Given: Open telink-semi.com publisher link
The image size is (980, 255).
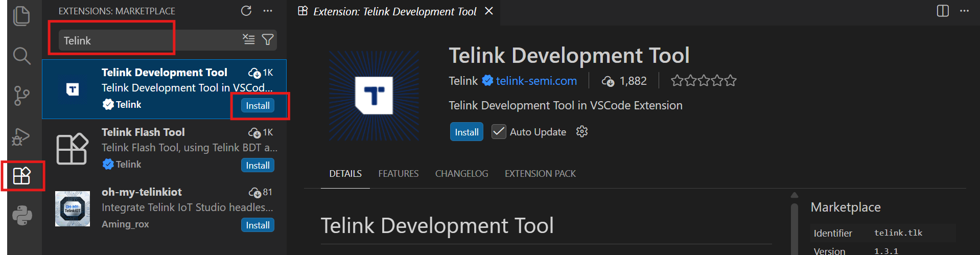Looking at the screenshot, I should pos(536,81).
